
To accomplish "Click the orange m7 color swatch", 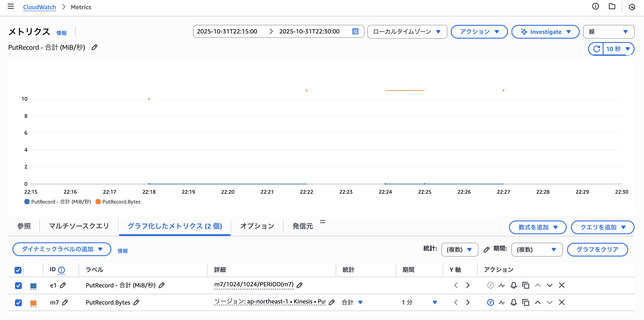I will (33, 303).
